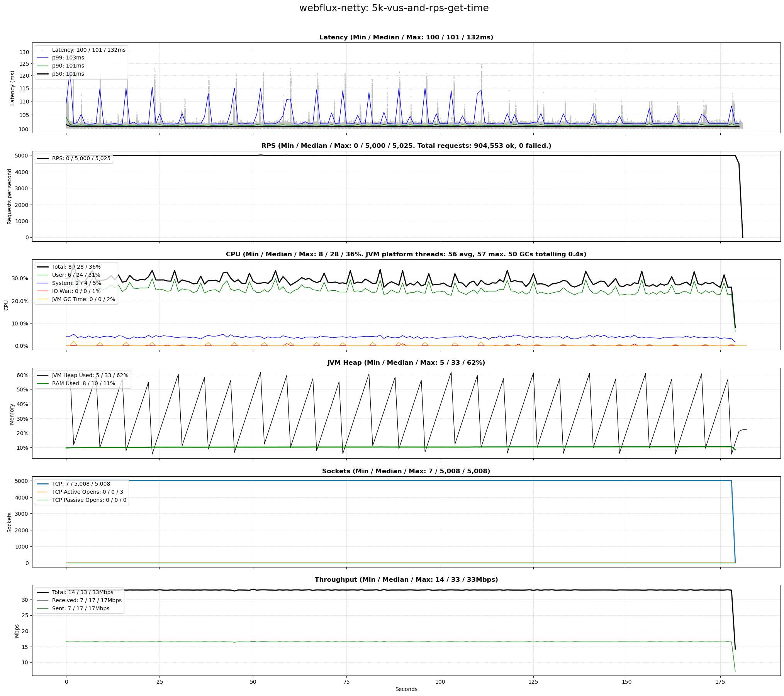Click the main title webflux-netty heading
The width and height of the screenshot is (784, 696).
[394, 8]
